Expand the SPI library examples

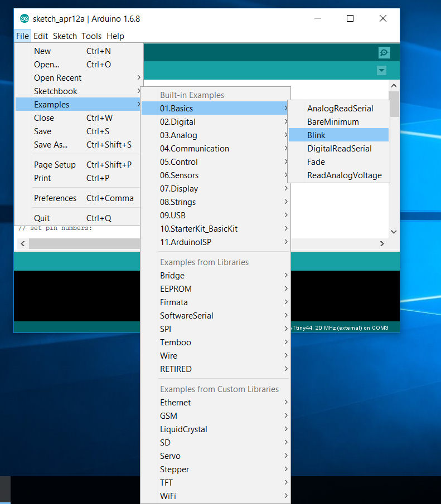tap(215, 329)
